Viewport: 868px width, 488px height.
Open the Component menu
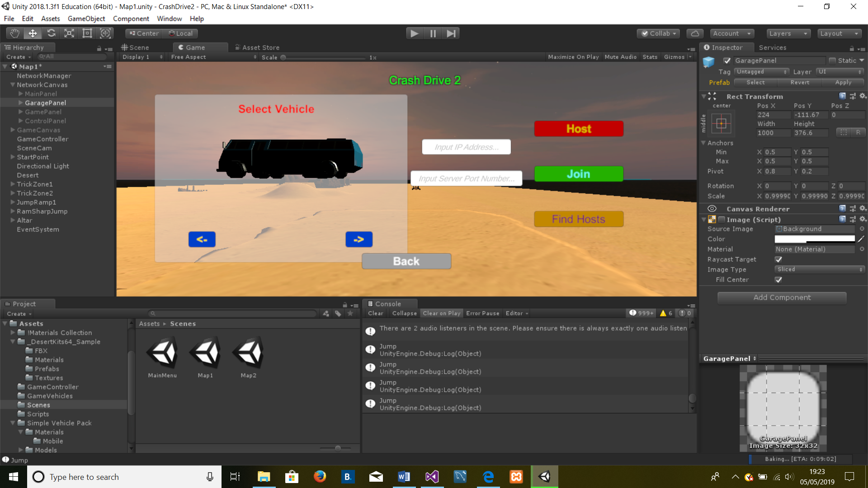click(131, 19)
